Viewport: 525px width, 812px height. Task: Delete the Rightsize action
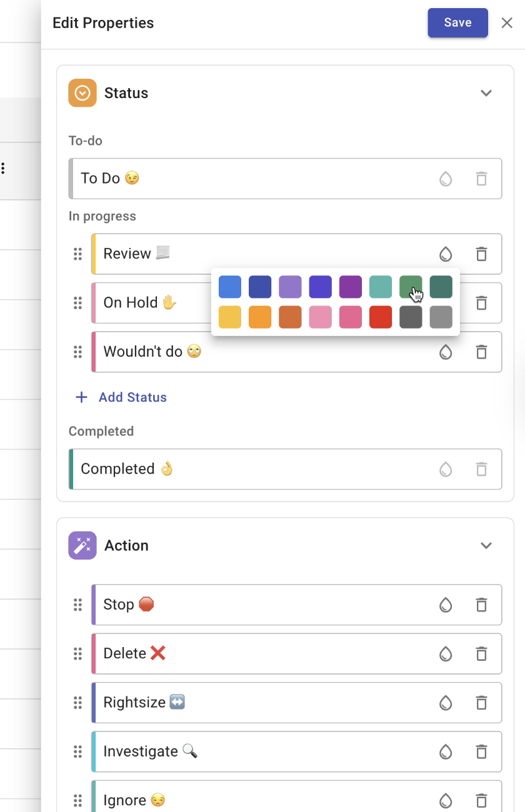coord(481,703)
